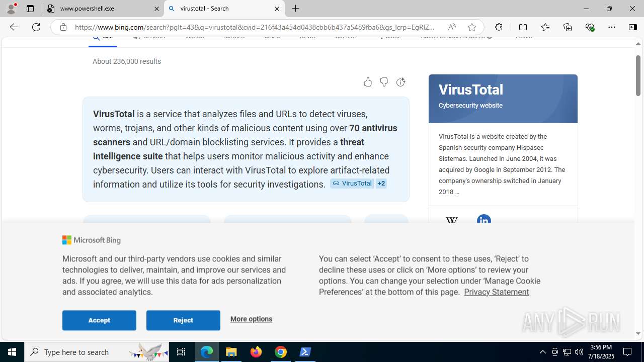Refresh the current page
Image resolution: width=644 pixels, height=362 pixels.
36,27
